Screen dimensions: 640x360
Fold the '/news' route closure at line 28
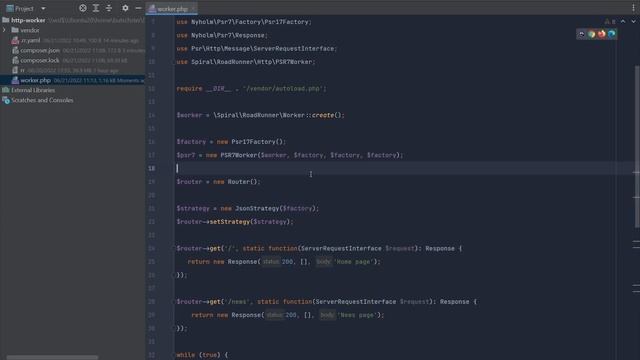pos(173,302)
